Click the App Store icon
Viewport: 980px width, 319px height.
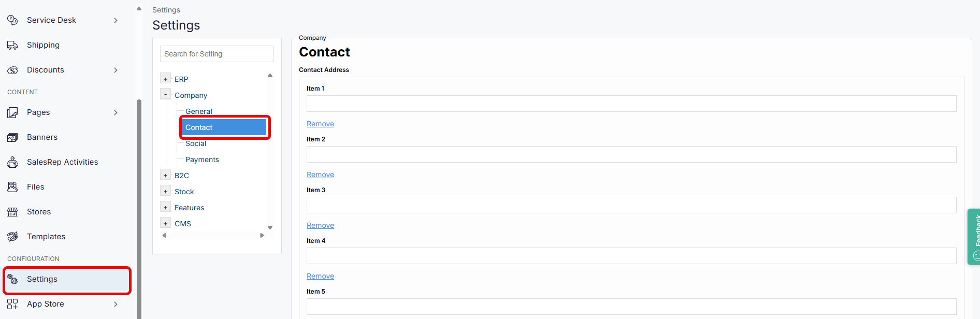click(12, 303)
